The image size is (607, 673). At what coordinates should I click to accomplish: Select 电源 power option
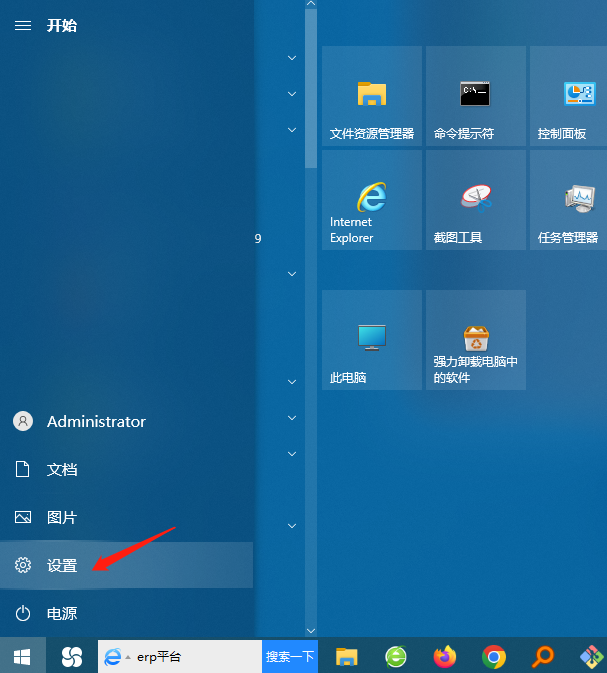click(x=62, y=614)
